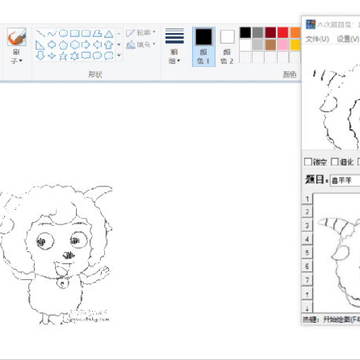Image resolution: width=360 pixels, height=360 pixels.
Task: Choose the cloud callout shape
Action: click(x=108, y=56)
